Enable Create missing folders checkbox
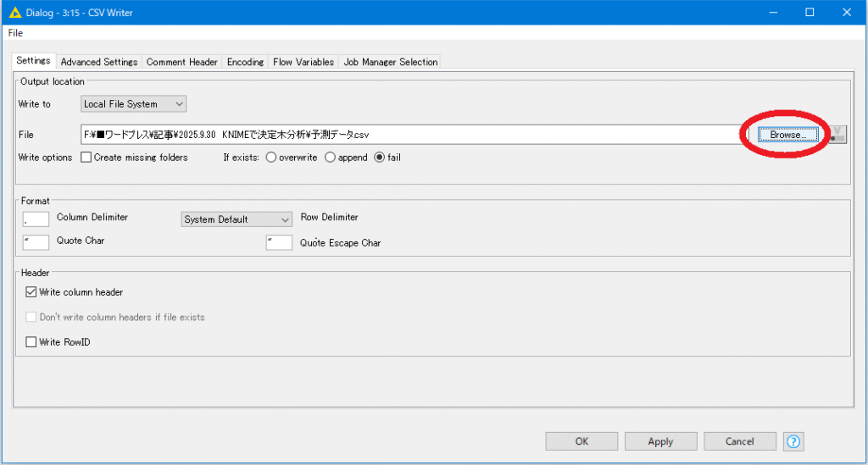 click(x=86, y=158)
